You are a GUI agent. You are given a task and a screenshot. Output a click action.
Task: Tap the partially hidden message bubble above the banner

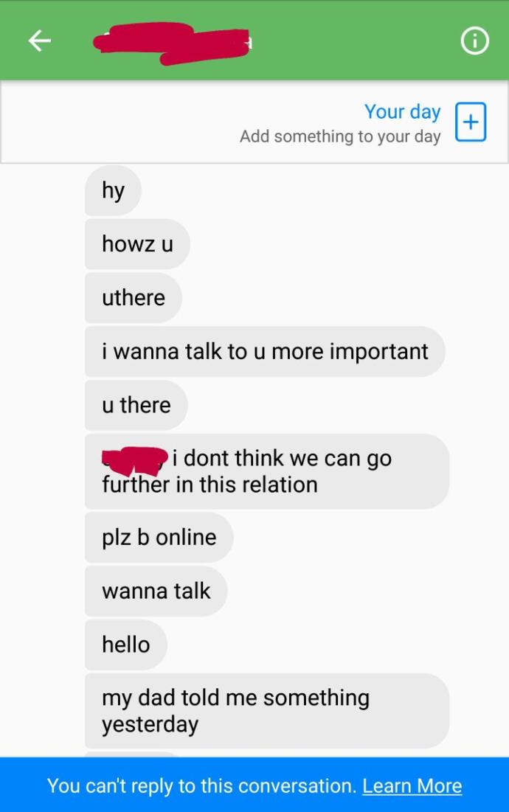point(132,754)
